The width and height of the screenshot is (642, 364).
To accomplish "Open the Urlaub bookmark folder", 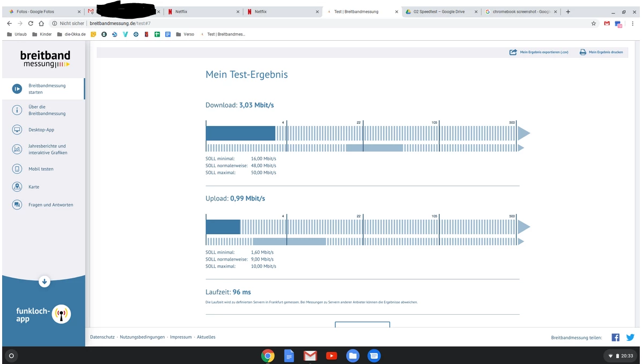I will tap(17, 34).
